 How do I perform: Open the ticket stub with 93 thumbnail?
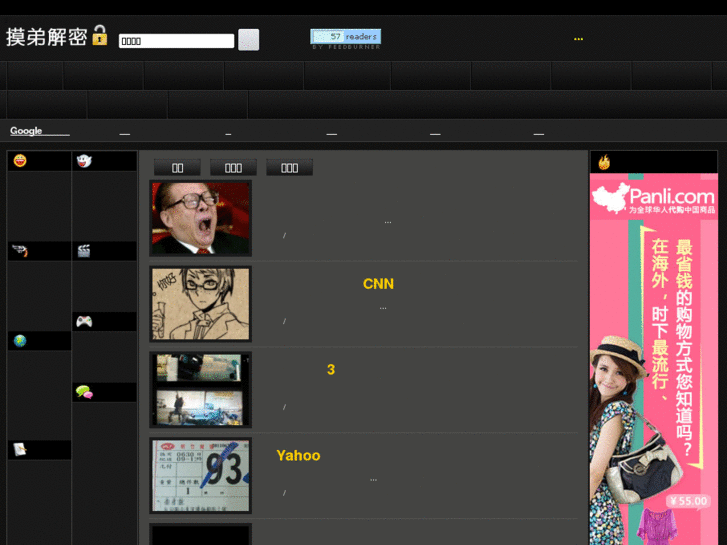point(200,475)
